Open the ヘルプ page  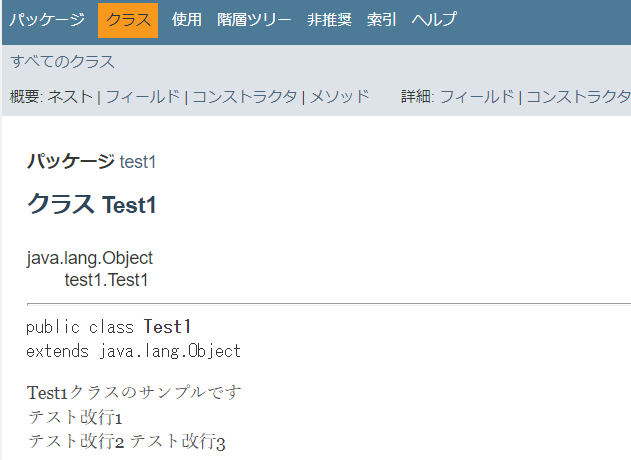click(x=434, y=20)
